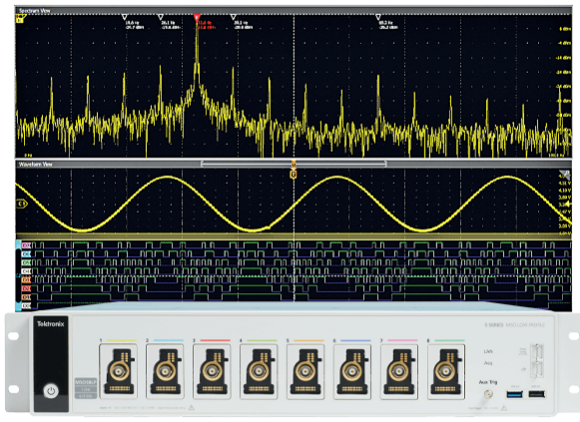The height and width of the screenshot is (422, 580).
Task: Click the yellow channel badge in Spectrum View corner
Action: 20,19
